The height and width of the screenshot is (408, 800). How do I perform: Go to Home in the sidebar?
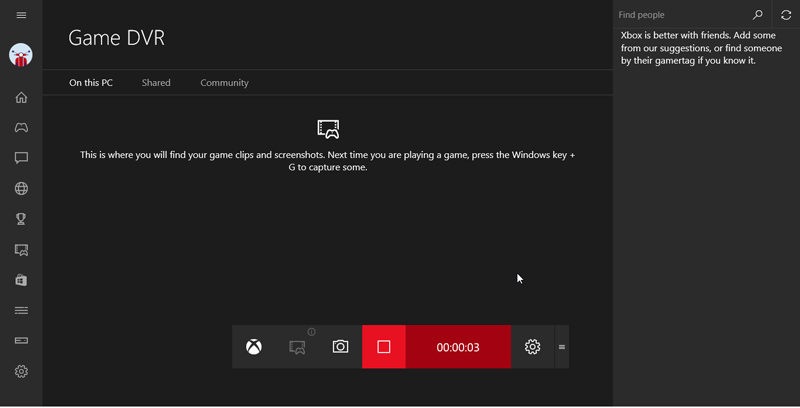click(21, 98)
